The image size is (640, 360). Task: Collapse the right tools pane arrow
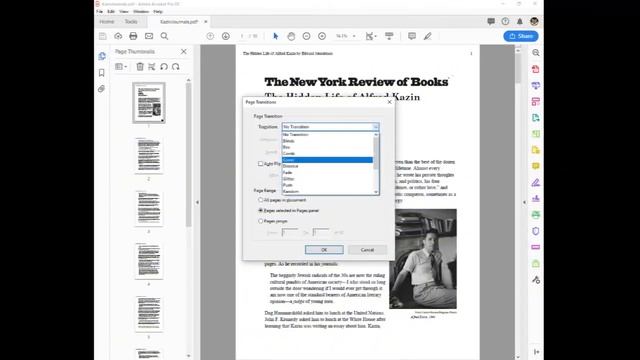[524, 202]
